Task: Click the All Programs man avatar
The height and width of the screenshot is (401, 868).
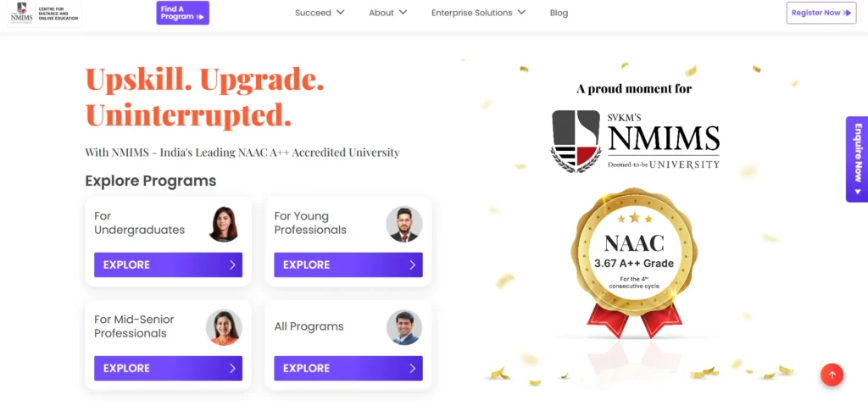Action: (x=404, y=327)
